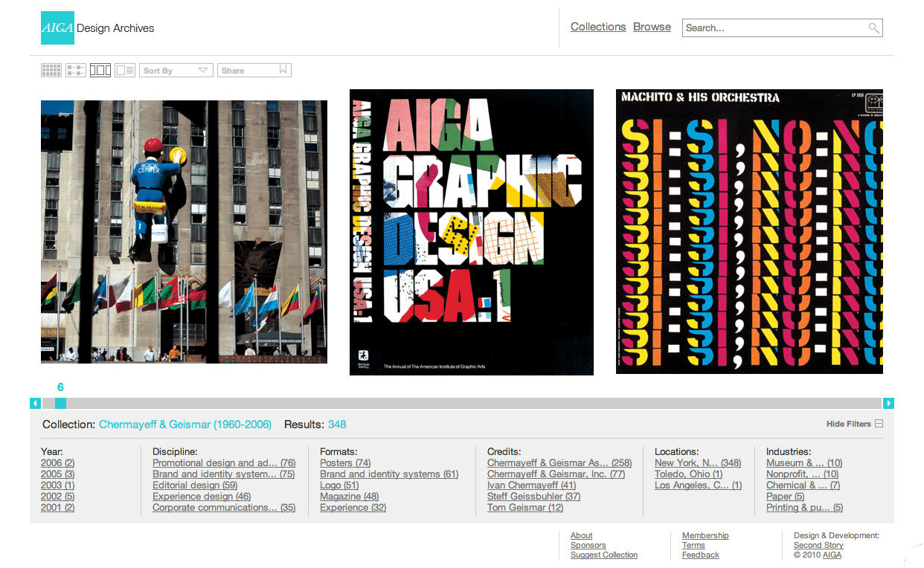This screenshot has width=924, height=568.
Task: Select the three-column large thumbnail view
Action: (100, 71)
